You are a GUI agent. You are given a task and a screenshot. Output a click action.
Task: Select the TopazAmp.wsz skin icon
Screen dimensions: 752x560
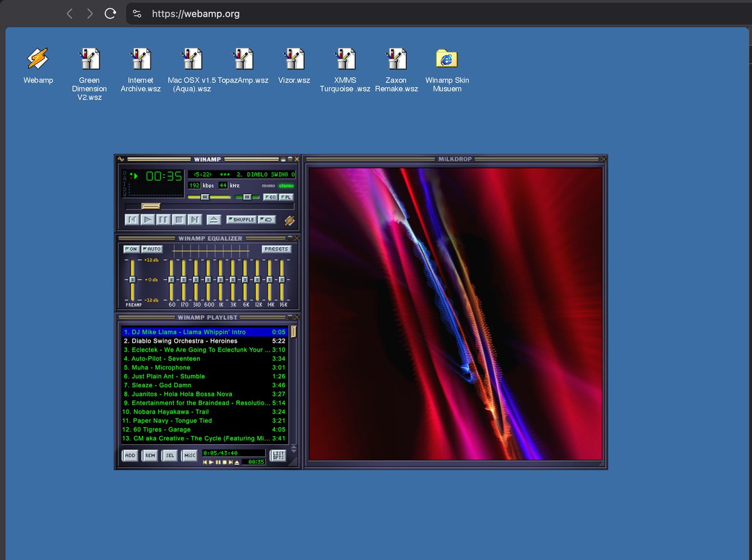point(243,67)
